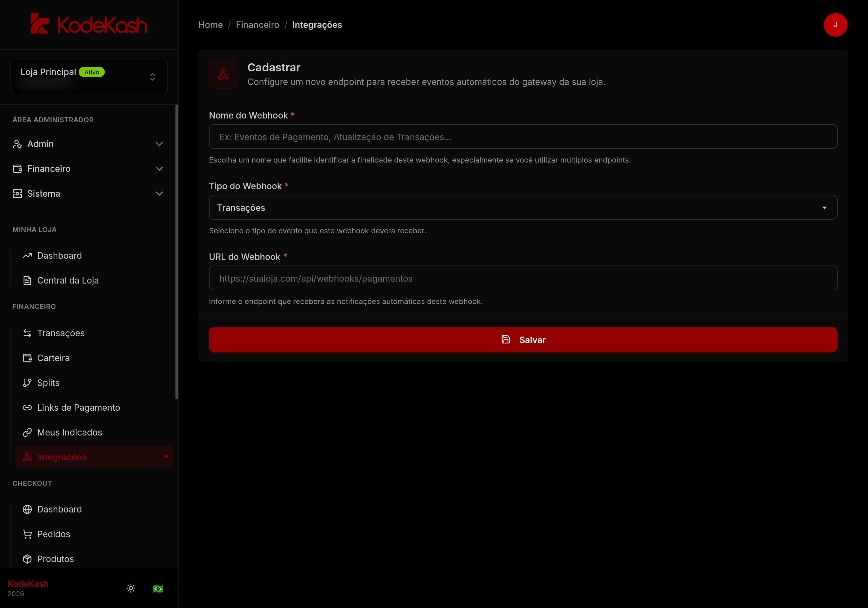The image size is (868, 608).
Task: Click the Financeiro wallet icon in admin area
Action: click(x=17, y=169)
